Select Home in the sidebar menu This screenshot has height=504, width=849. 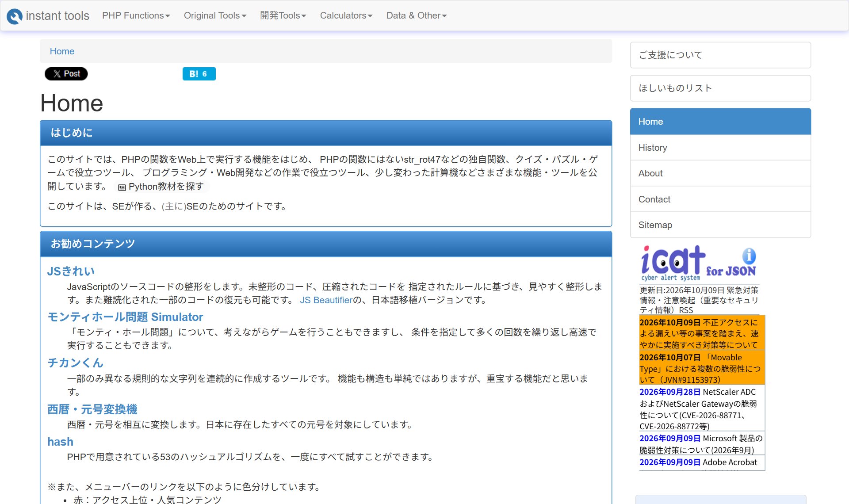point(720,122)
